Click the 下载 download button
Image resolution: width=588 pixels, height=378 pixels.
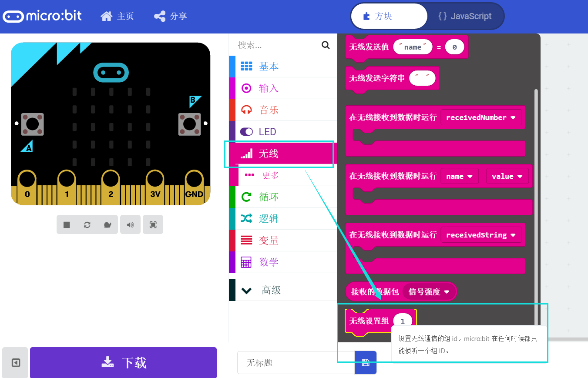123,362
